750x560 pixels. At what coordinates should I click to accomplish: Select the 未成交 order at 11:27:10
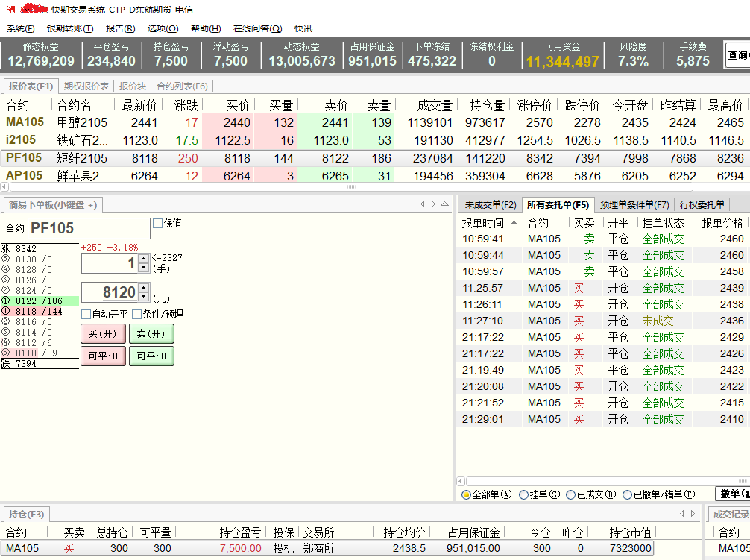[x=603, y=321]
